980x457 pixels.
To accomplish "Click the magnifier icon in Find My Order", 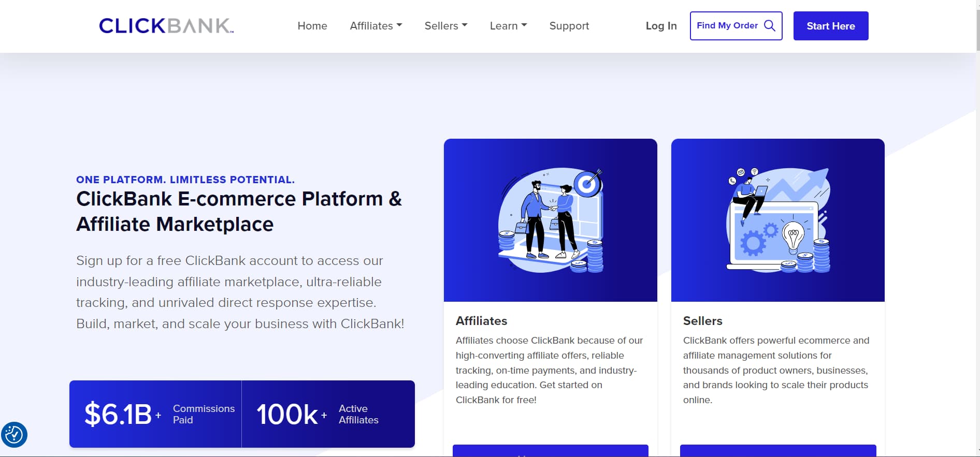I will pos(770,26).
